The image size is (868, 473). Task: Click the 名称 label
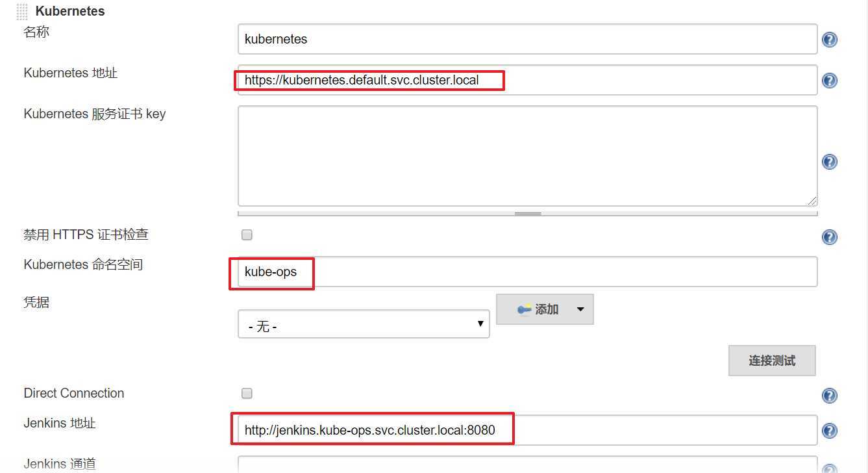tap(36, 31)
